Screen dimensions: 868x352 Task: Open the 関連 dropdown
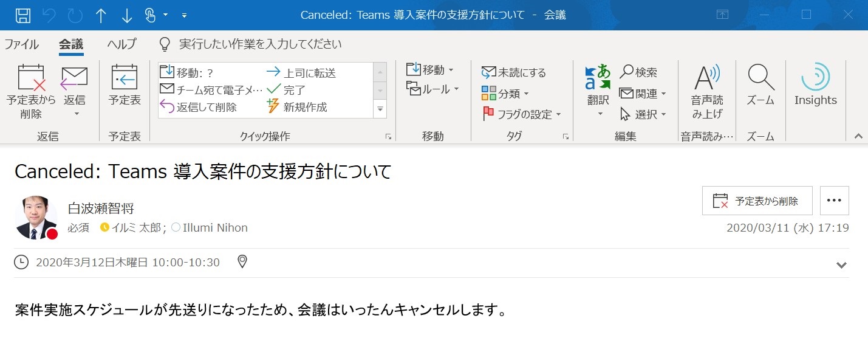coord(643,93)
